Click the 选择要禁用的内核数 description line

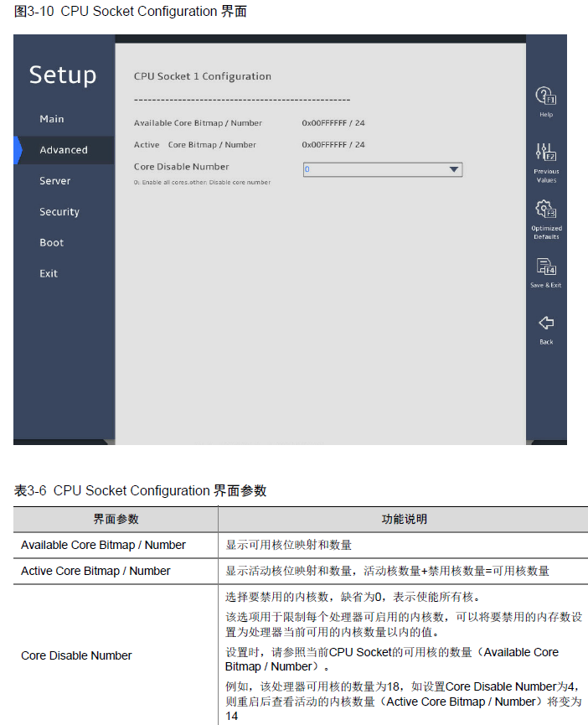tap(353, 597)
